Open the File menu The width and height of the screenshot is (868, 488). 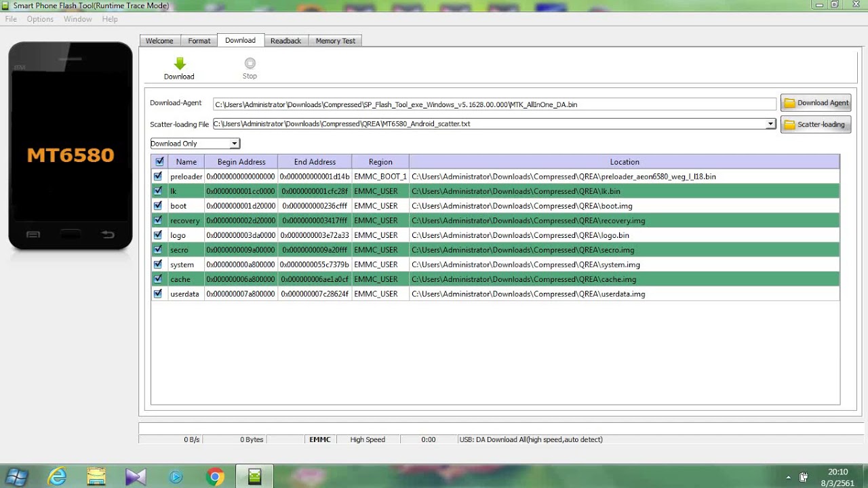pyautogui.click(x=11, y=19)
